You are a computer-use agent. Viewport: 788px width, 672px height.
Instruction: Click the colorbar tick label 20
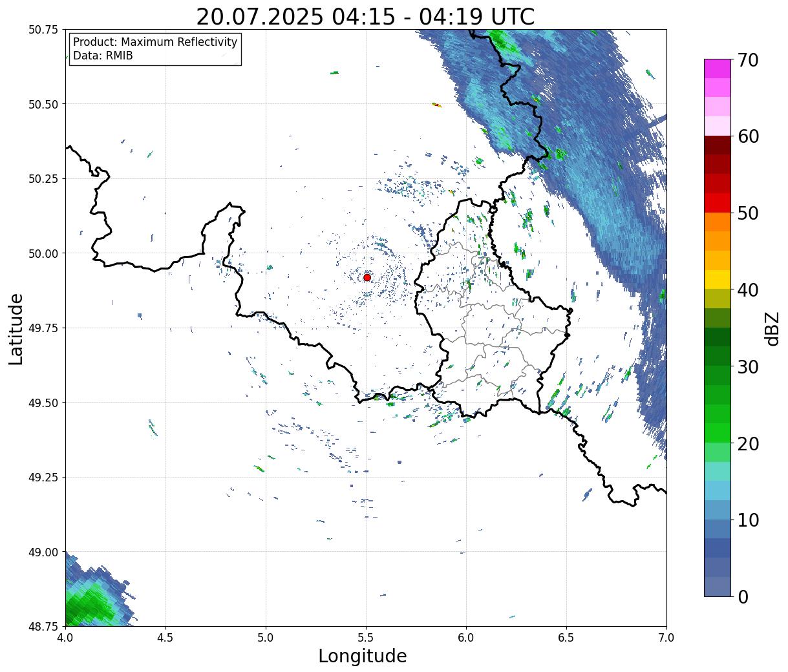[x=747, y=443]
